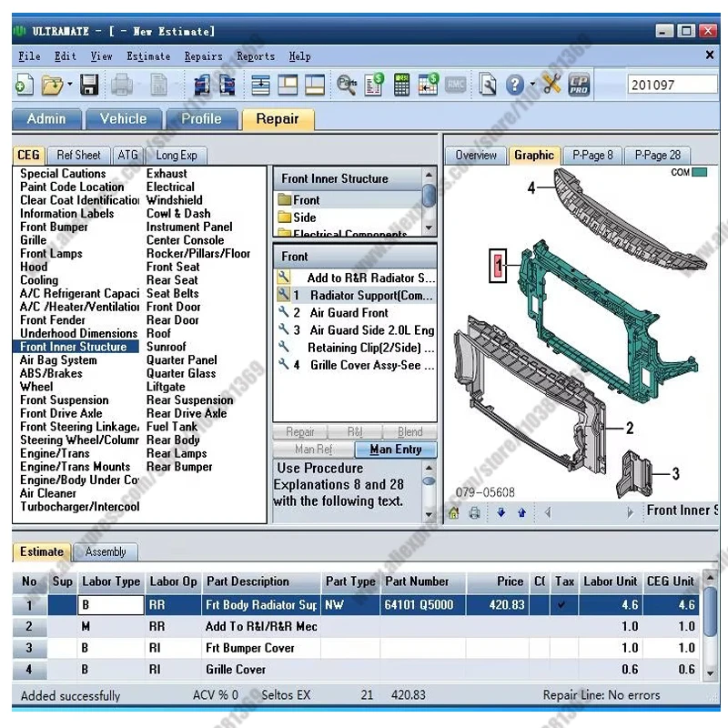Open Parts search magnifier icon
Screen dimensions: 728x728
347,85
